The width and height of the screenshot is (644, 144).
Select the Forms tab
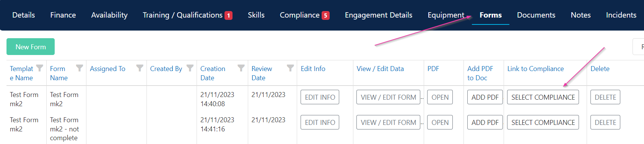(x=491, y=15)
